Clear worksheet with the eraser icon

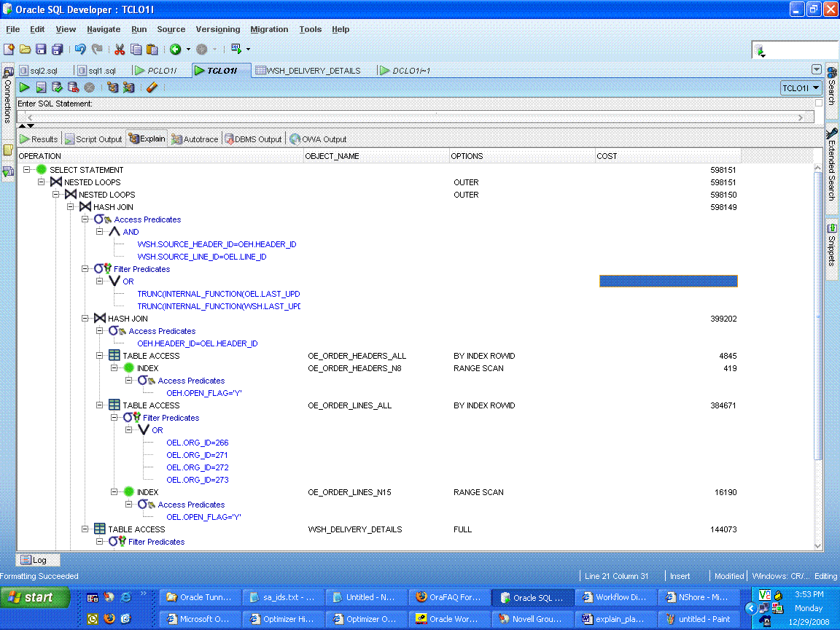152,87
